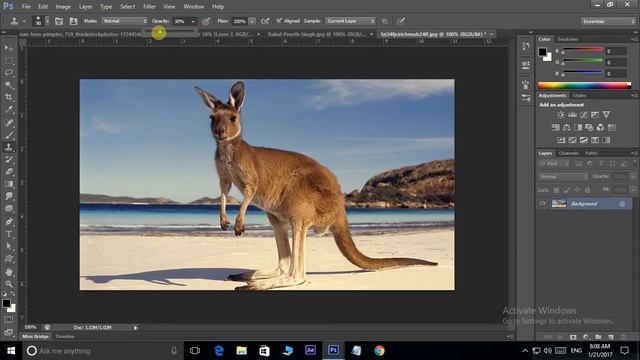Open the Essentials workspace dropdown
Screen dimensions: 640x360
click(x=608, y=21)
